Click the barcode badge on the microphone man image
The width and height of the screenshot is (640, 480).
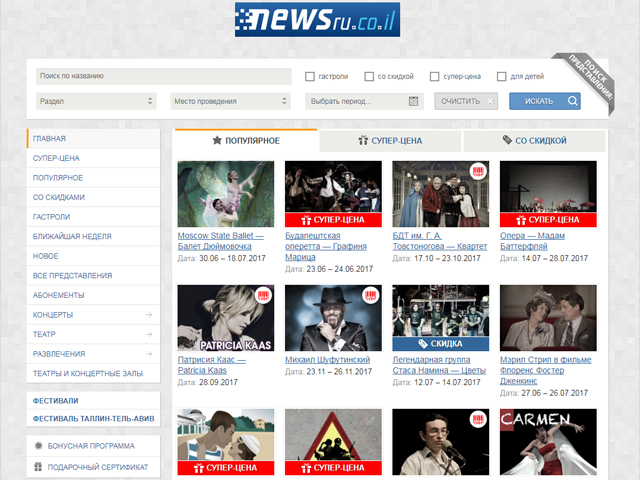478,420
